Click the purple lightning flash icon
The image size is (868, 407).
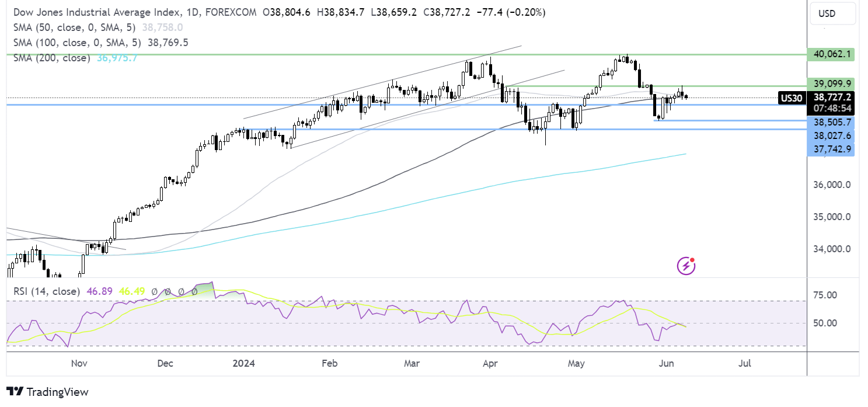[686, 266]
